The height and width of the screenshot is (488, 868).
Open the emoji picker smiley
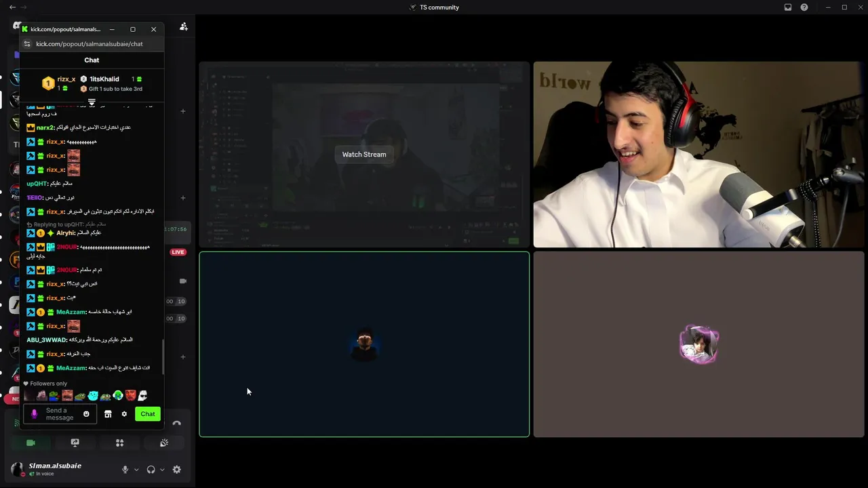pos(86,414)
